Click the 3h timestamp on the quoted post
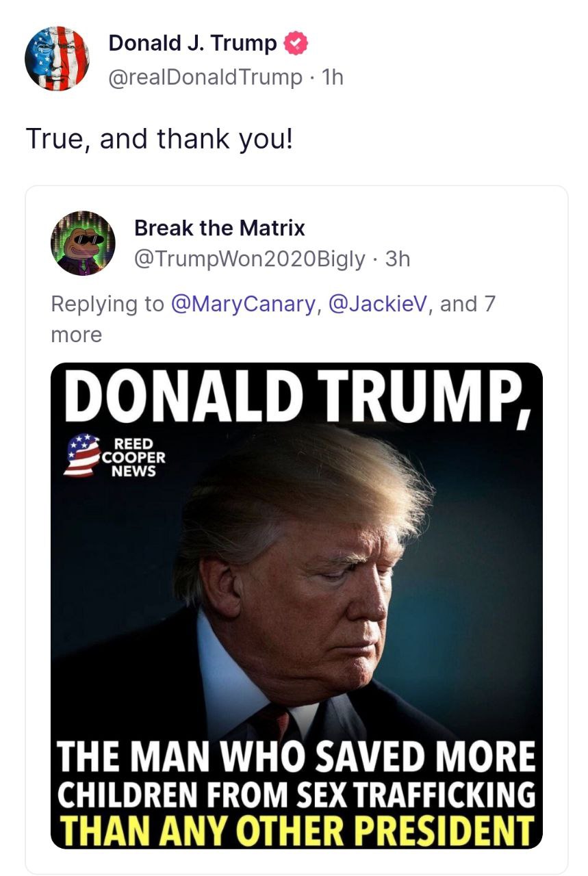588x876 pixels. pyautogui.click(x=398, y=259)
